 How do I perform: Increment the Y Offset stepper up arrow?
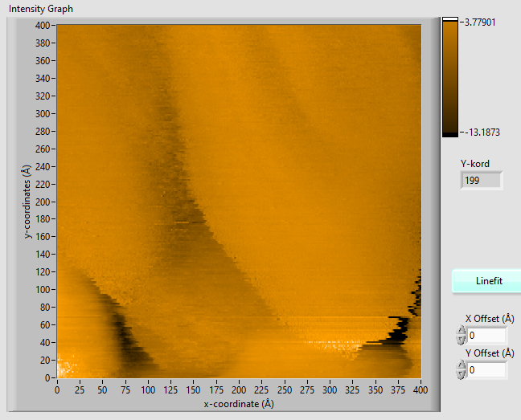tap(461, 365)
